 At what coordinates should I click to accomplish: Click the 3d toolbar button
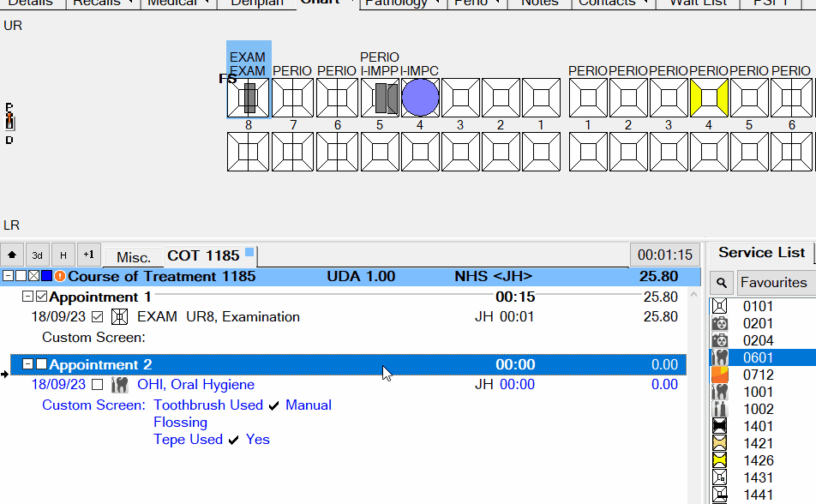[38, 255]
